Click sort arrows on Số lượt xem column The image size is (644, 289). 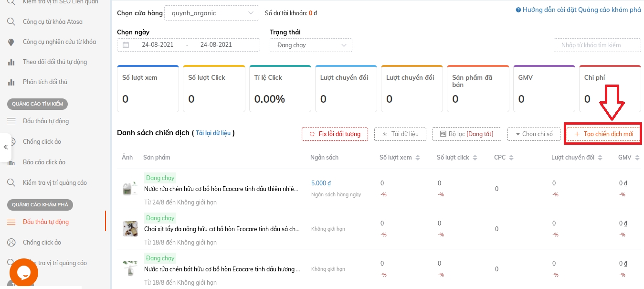(x=418, y=158)
